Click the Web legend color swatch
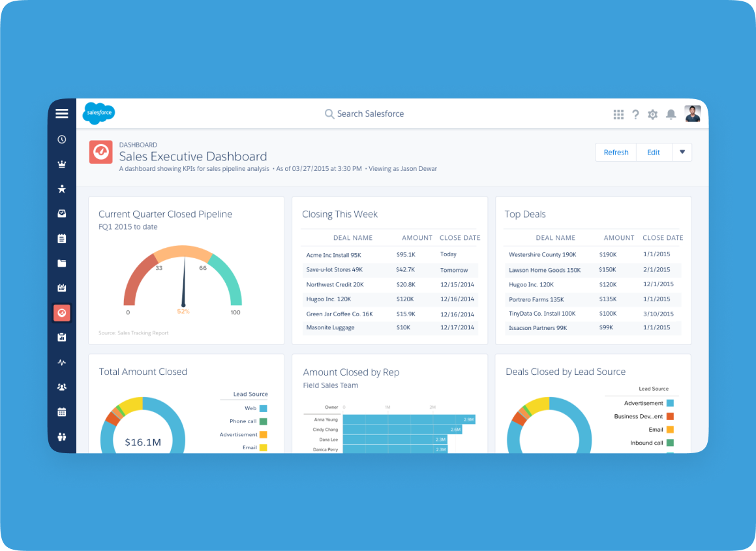This screenshot has height=551, width=756. tap(263, 408)
